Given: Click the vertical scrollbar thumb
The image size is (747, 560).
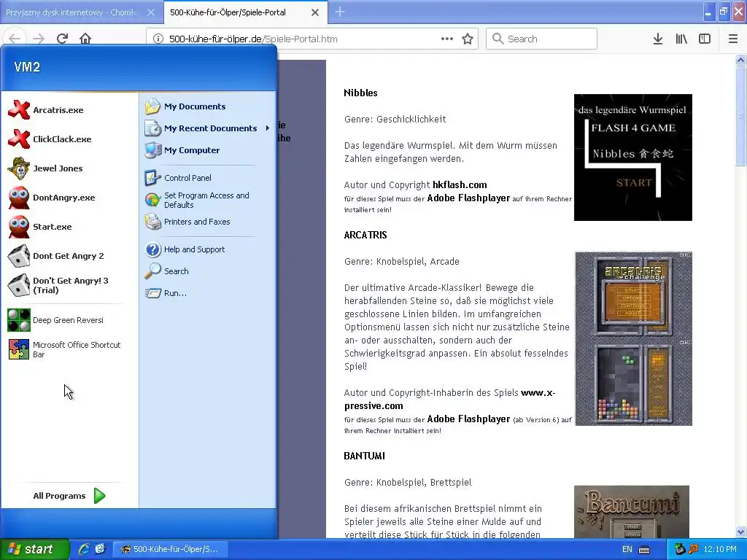Looking at the screenshot, I should tap(740, 116).
